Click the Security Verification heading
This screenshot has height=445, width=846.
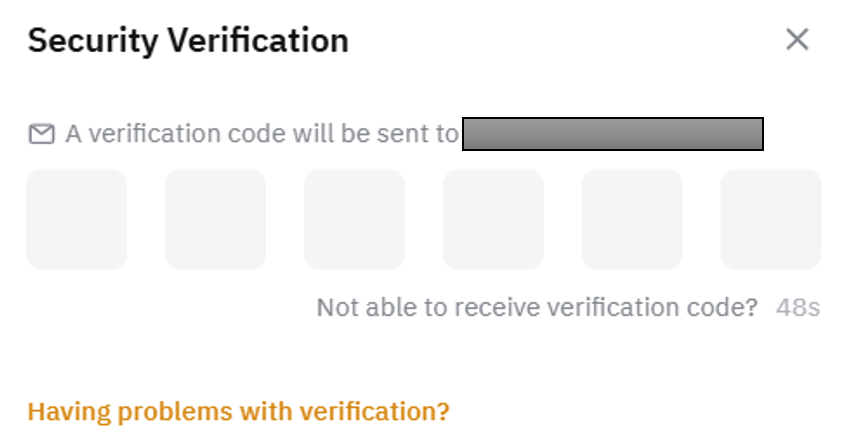tap(188, 41)
